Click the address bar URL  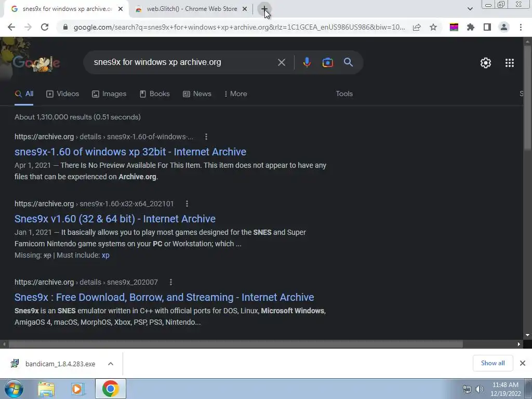(x=239, y=27)
